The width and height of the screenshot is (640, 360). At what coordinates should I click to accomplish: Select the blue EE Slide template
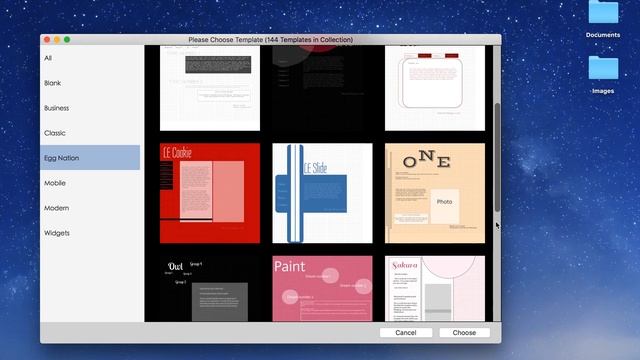(322, 193)
